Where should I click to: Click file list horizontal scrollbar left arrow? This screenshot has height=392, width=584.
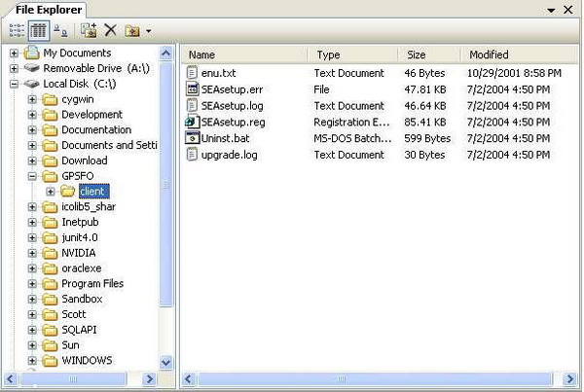[188, 379]
